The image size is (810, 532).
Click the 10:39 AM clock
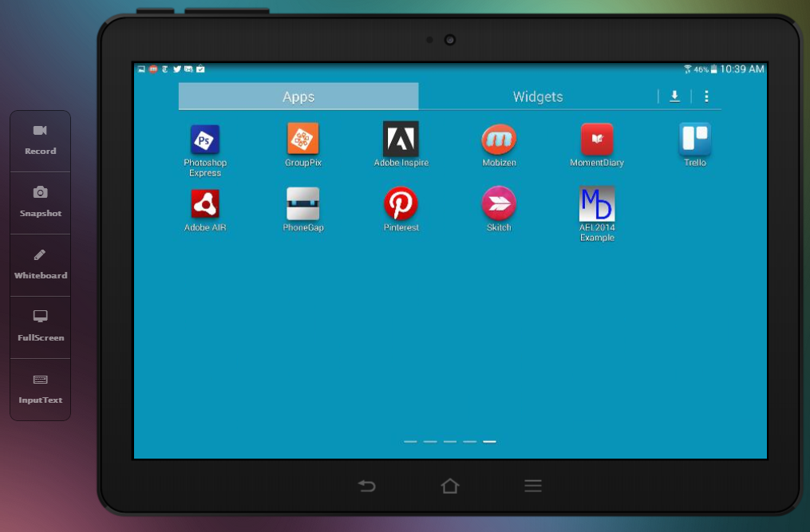(x=742, y=69)
